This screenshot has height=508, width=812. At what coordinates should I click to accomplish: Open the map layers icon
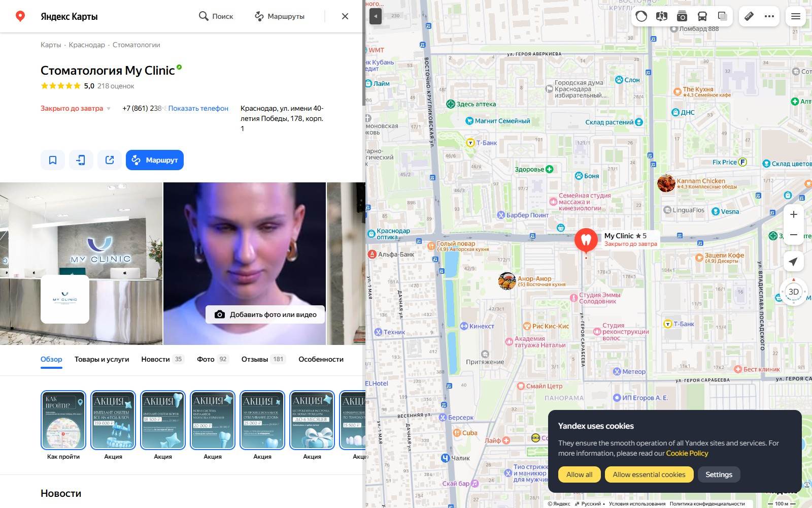(x=723, y=16)
